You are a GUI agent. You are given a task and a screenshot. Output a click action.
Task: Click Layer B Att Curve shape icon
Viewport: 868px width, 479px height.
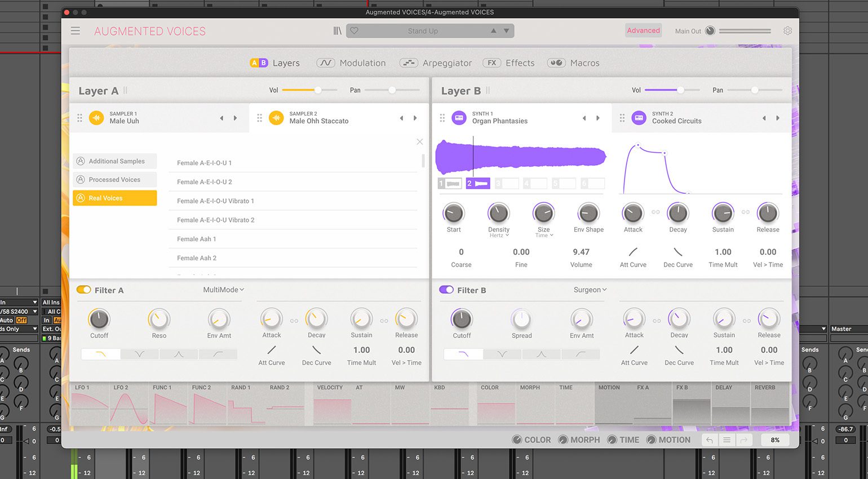pos(633,252)
